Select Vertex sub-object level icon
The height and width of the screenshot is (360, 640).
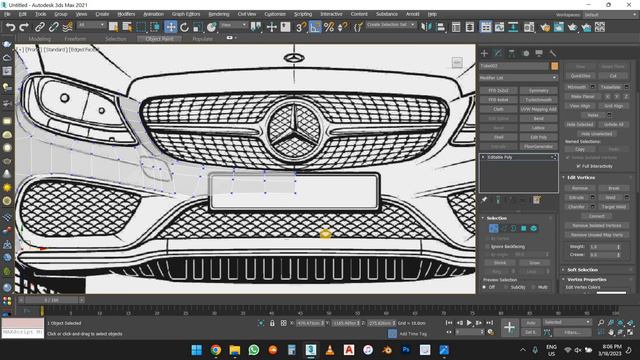493,228
